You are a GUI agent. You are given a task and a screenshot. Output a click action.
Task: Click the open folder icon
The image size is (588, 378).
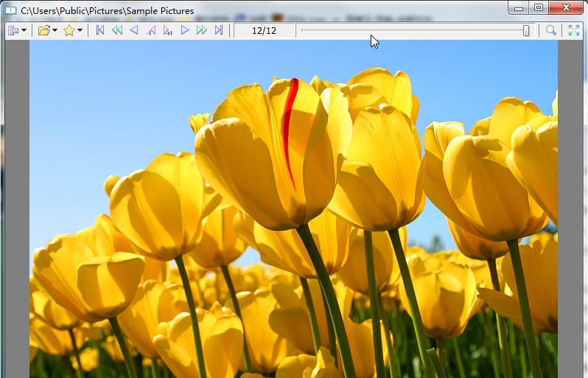[43, 30]
